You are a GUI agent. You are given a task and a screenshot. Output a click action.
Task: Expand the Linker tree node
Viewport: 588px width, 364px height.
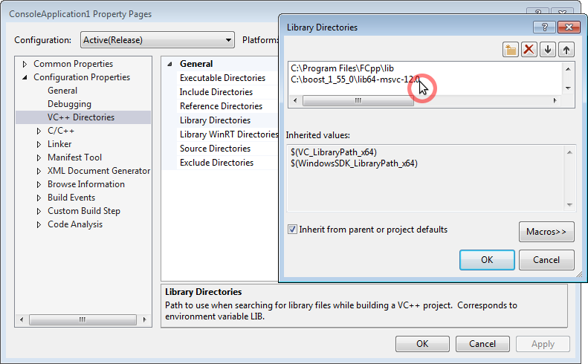click(x=39, y=144)
